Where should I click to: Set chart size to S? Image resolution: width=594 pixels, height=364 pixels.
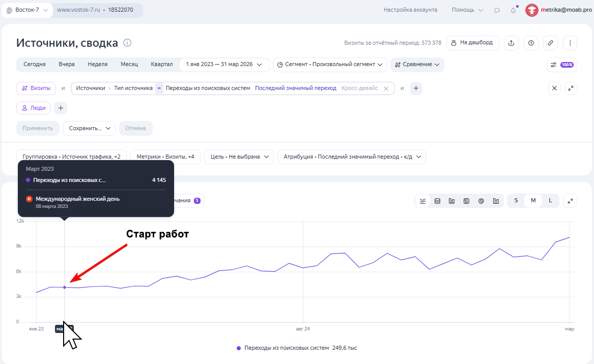(516, 200)
